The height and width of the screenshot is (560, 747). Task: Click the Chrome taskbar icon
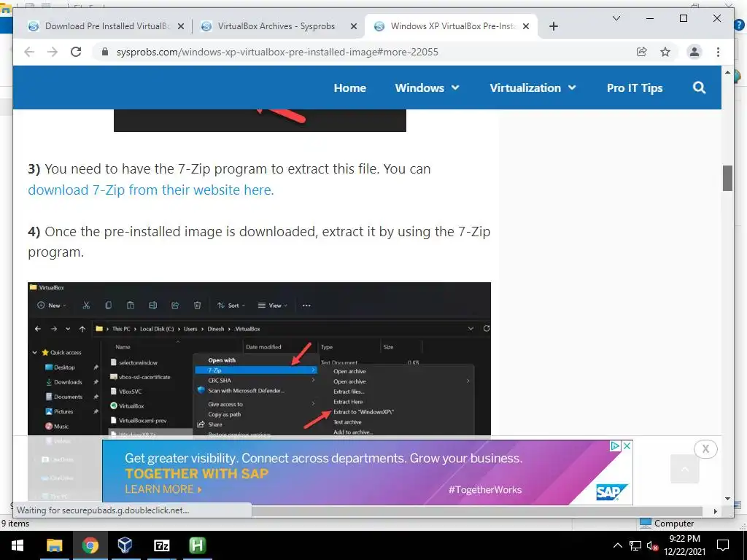pos(90,545)
